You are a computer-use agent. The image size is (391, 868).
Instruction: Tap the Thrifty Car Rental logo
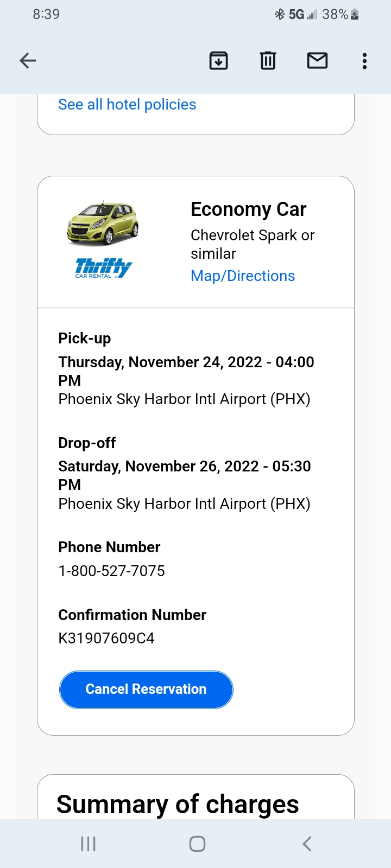coord(103,268)
